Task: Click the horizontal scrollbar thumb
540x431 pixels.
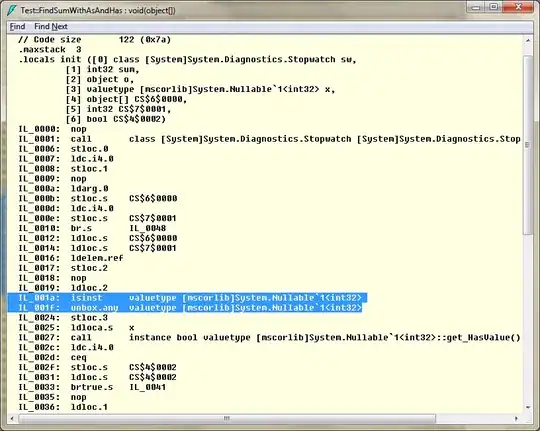Action: coord(227,419)
